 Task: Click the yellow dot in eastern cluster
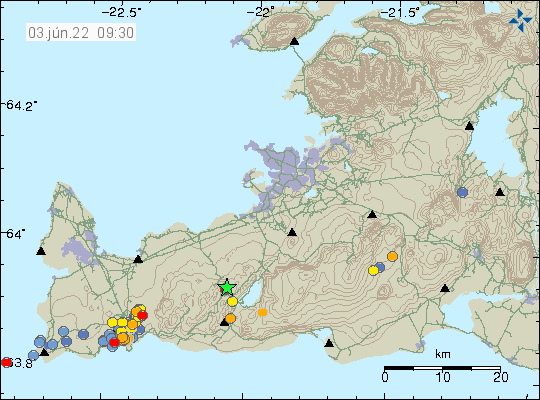tap(373, 270)
